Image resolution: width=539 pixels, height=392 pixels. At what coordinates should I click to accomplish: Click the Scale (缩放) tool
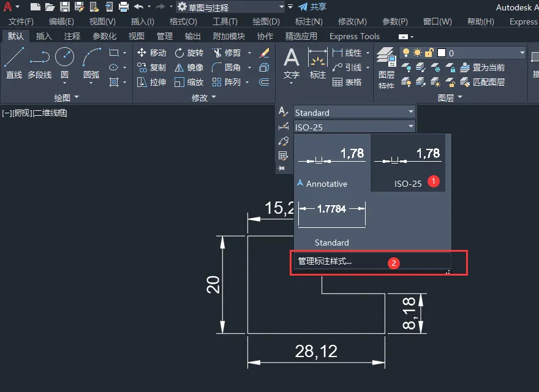(189, 82)
